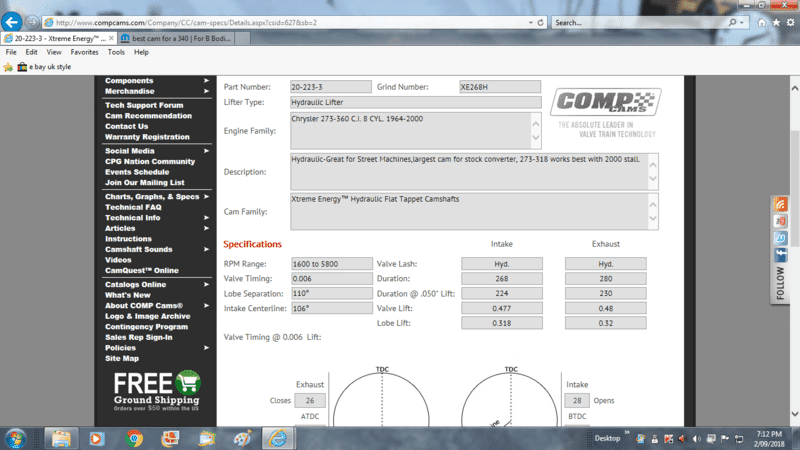
Task: Click the browser address bar
Action: coord(290,22)
